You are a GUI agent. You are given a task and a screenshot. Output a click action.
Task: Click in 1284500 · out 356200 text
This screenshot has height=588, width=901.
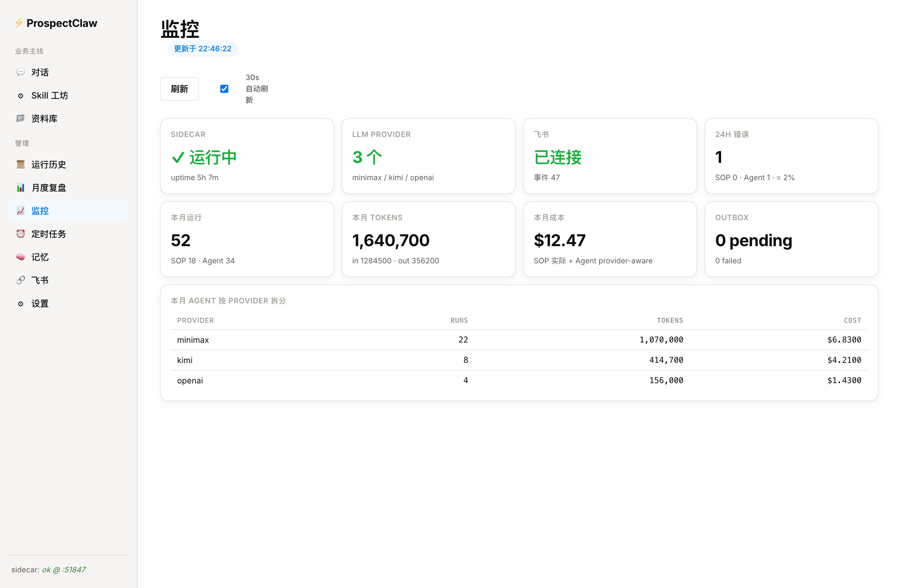click(x=396, y=261)
